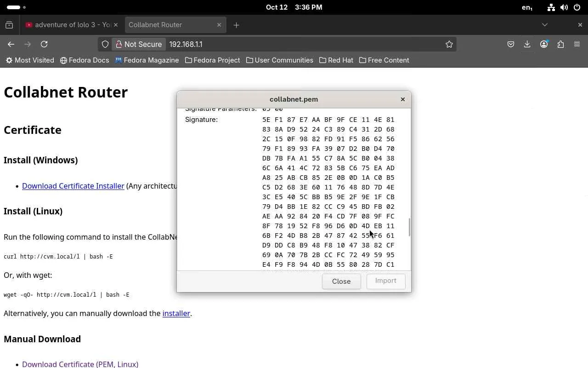The width and height of the screenshot is (588, 368).
Task: Follow the installer link
Action: coord(176,313)
